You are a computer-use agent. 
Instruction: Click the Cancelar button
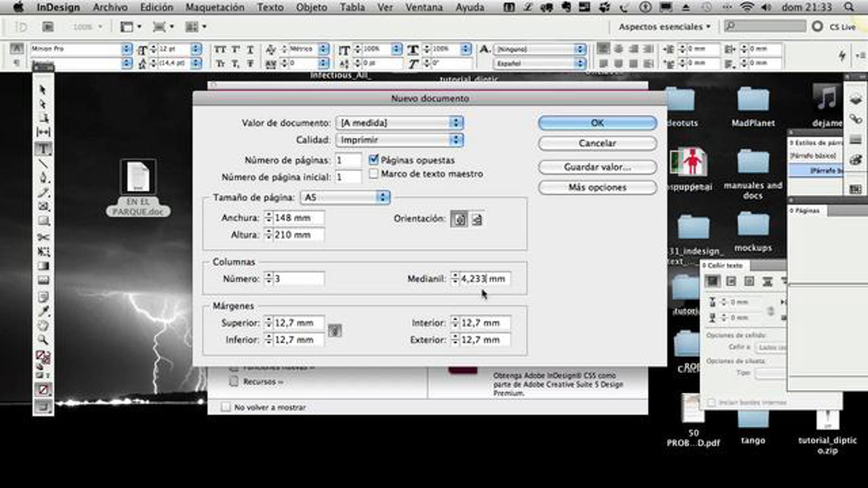[x=597, y=143]
